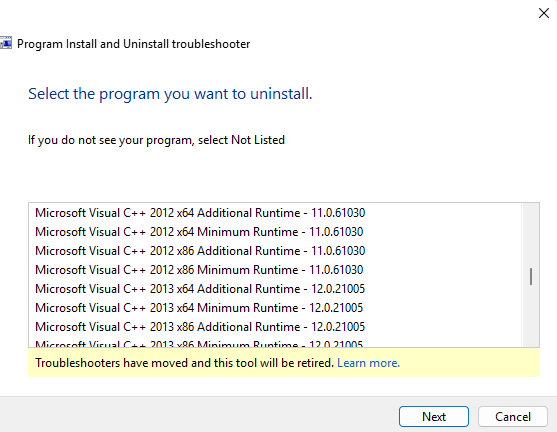Select Visual C++ 2013 x64 Additional Runtime - 12.0.21005
This screenshot has width=557, height=432.
pyautogui.click(x=275, y=289)
